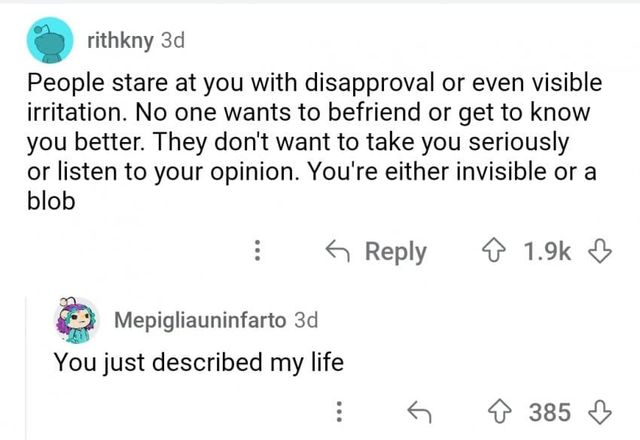Visit Mepigliauninfarto's profile via username link
The image size is (640, 440).
pos(201,320)
